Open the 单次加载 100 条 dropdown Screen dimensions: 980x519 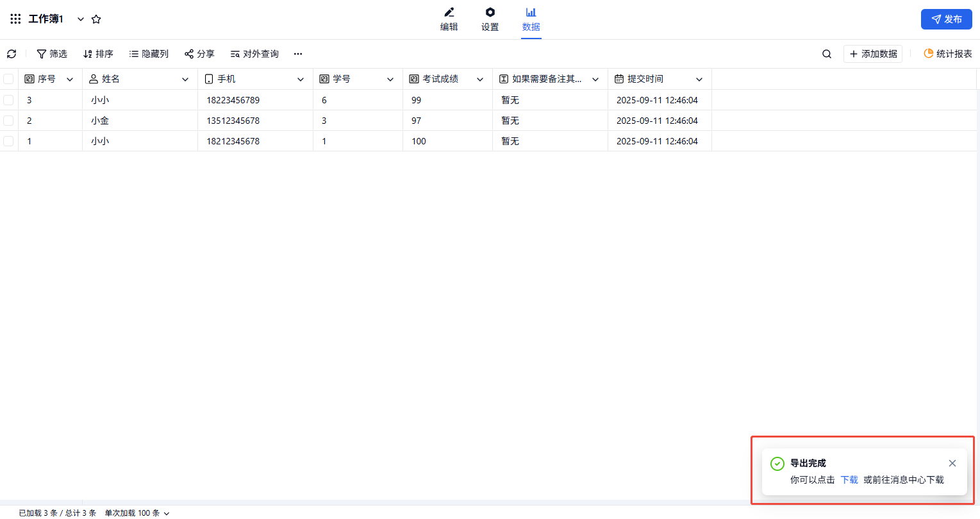[x=137, y=513]
